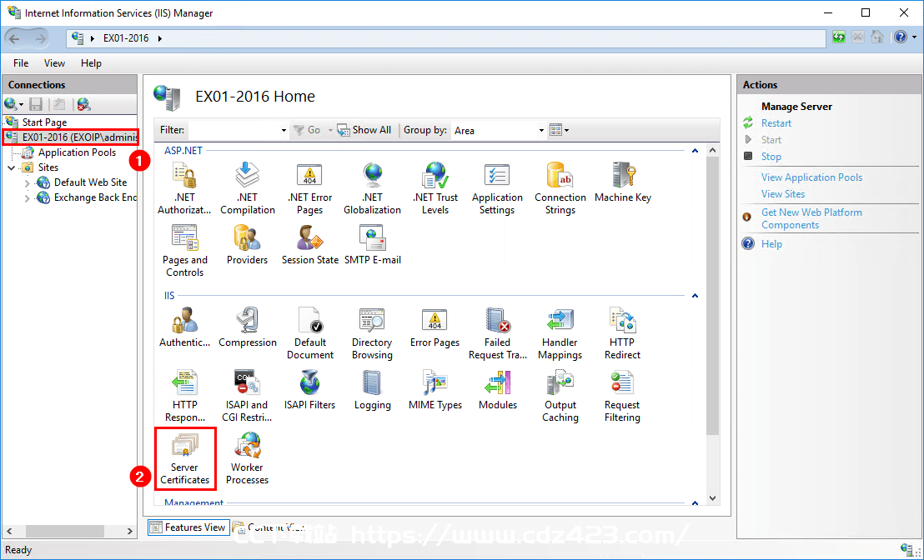924x560 pixels.
Task: Open the Request Filtering feature
Action: 622,396
